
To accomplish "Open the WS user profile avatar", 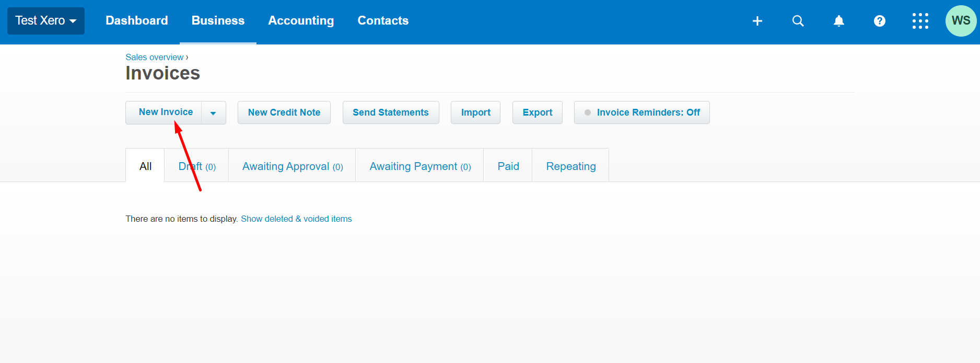I will [x=961, y=21].
